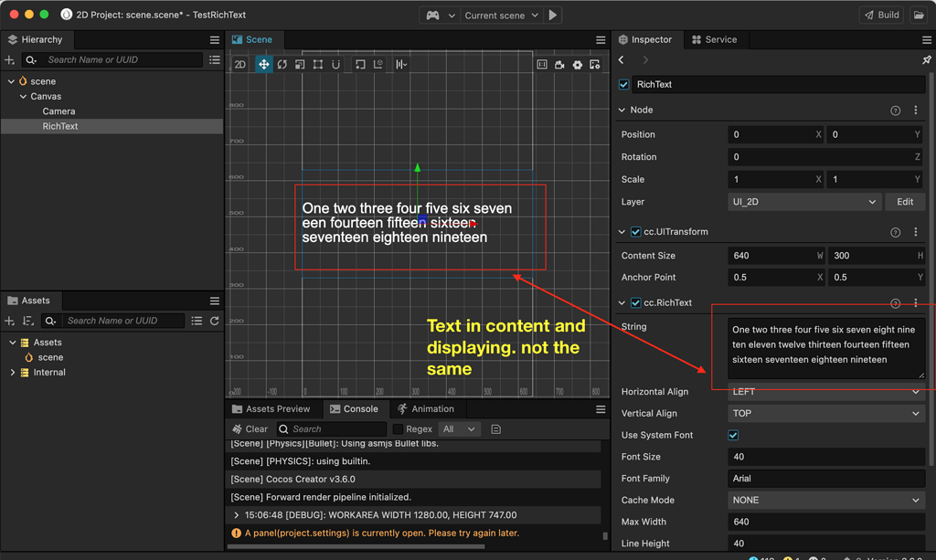Screen dimensions: 936x560
Task: Expand the Internal assets folder
Action: [13, 373]
